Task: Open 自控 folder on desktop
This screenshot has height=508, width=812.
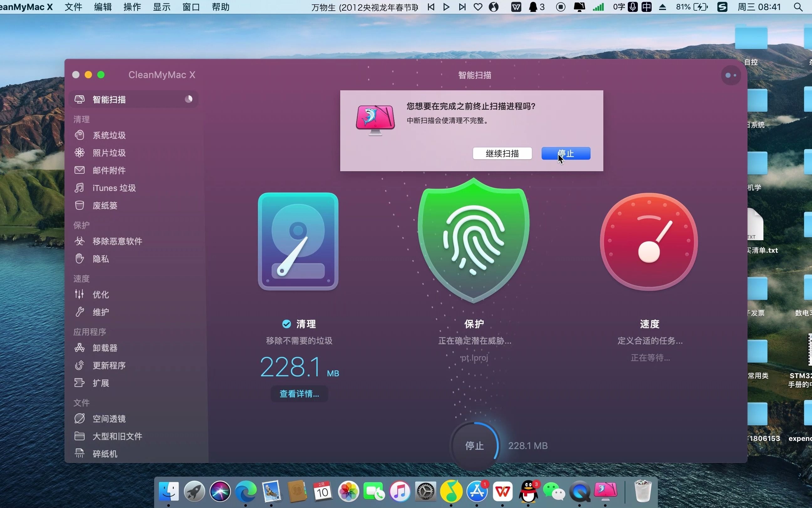Action: [751, 45]
